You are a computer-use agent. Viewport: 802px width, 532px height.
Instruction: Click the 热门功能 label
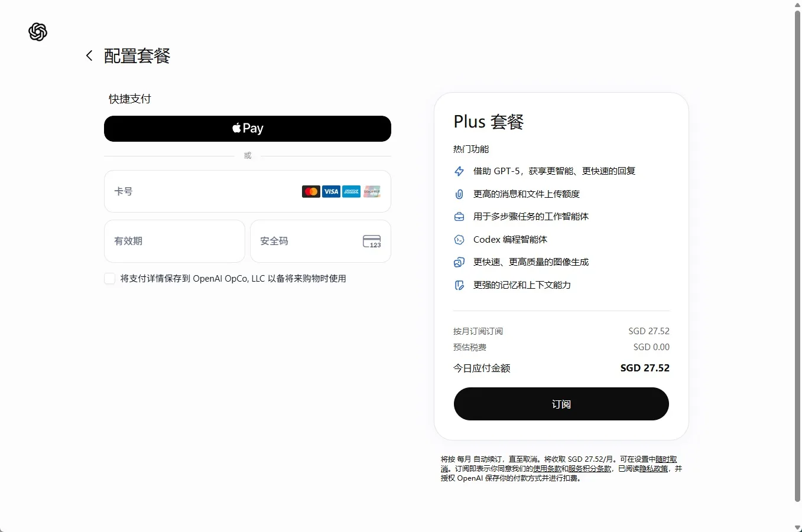471,149
